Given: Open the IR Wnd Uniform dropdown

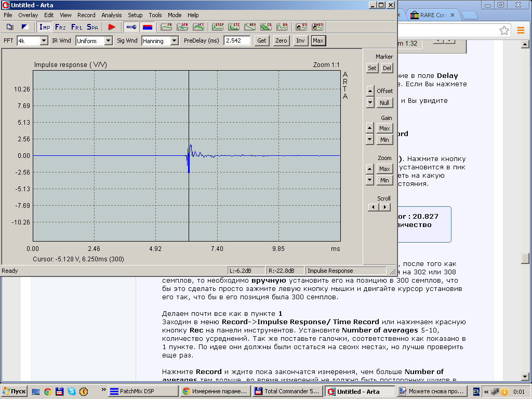Looking at the screenshot, I should click(x=108, y=41).
